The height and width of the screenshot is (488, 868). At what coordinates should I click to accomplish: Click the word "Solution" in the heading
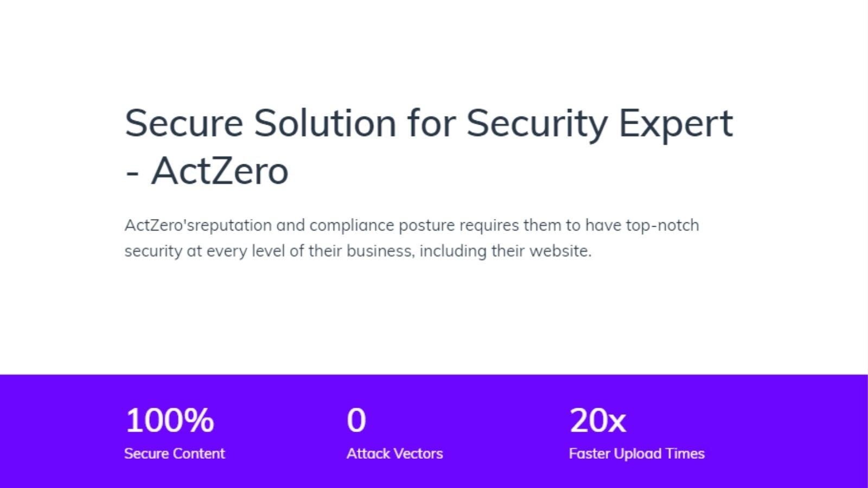click(325, 123)
